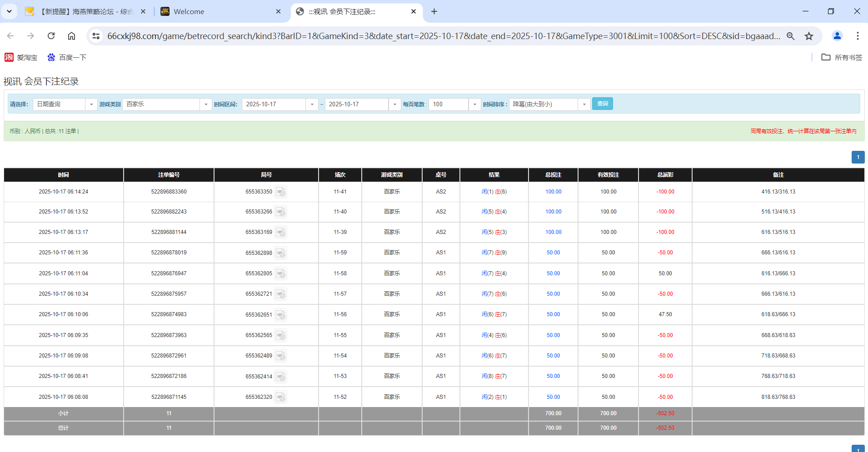
Task: Expand the 降幂(由大到小) sort order dropdown
Action: point(584,104)
